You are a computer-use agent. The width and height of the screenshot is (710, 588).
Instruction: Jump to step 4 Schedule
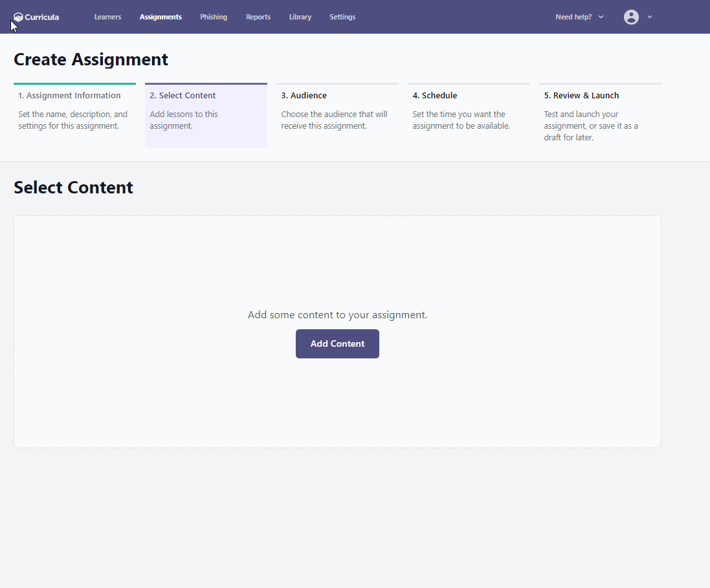[469, 115]
